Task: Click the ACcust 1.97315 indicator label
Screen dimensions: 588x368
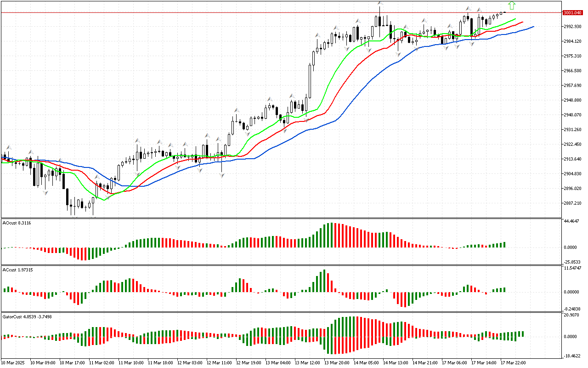Action: click(18, 270)
